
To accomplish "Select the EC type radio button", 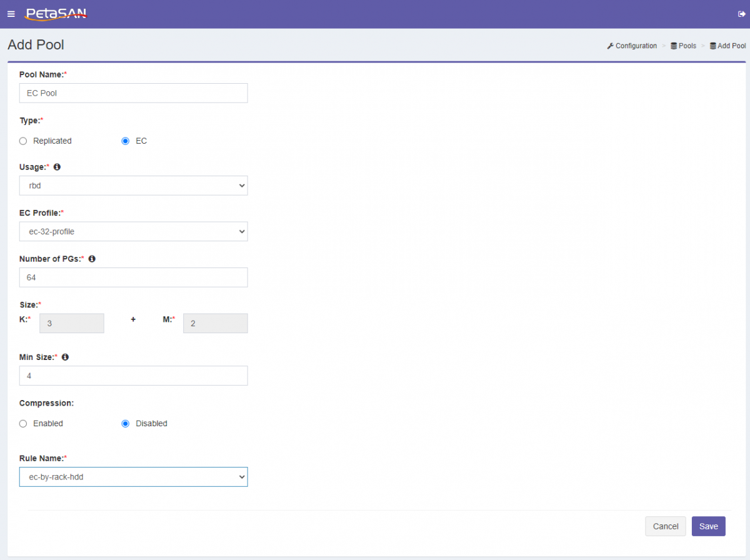I will (125, 141).
